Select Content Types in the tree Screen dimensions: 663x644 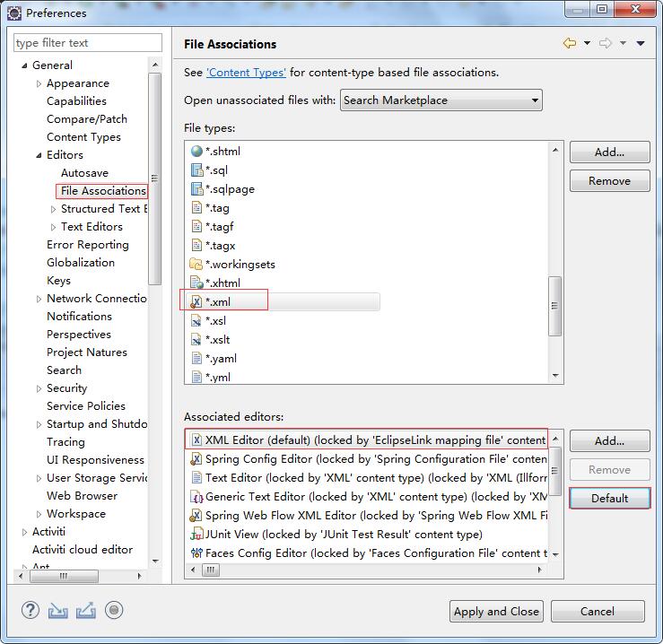(x=83, y=137)
